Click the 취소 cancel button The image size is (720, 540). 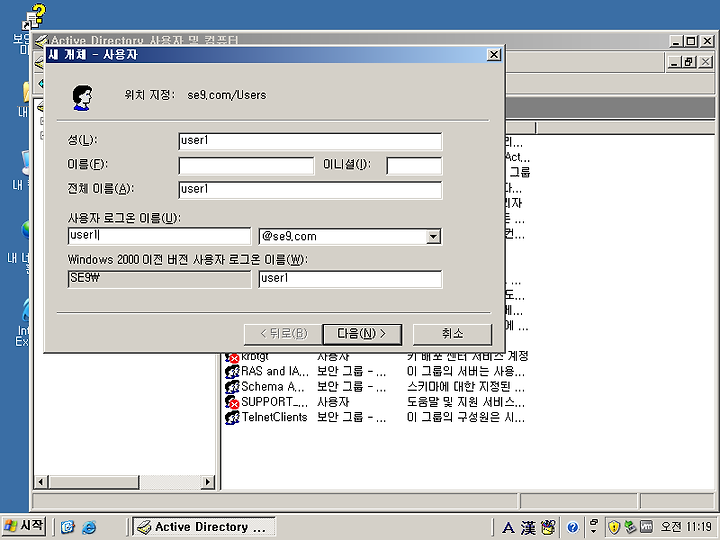tap(452, 334)
